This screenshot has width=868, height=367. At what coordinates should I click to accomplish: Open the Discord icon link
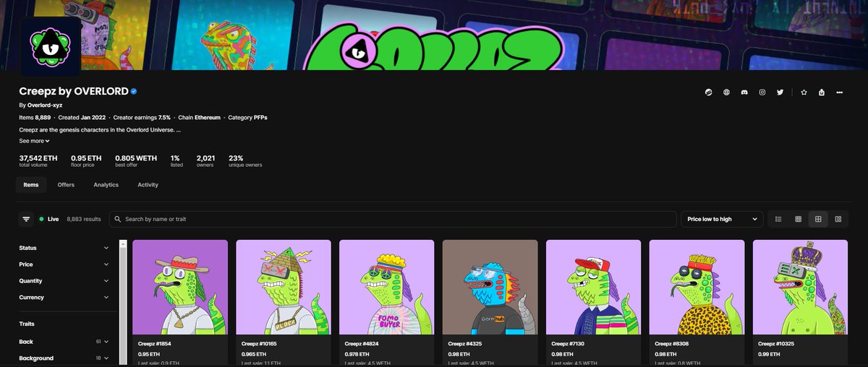pos(744,92)
